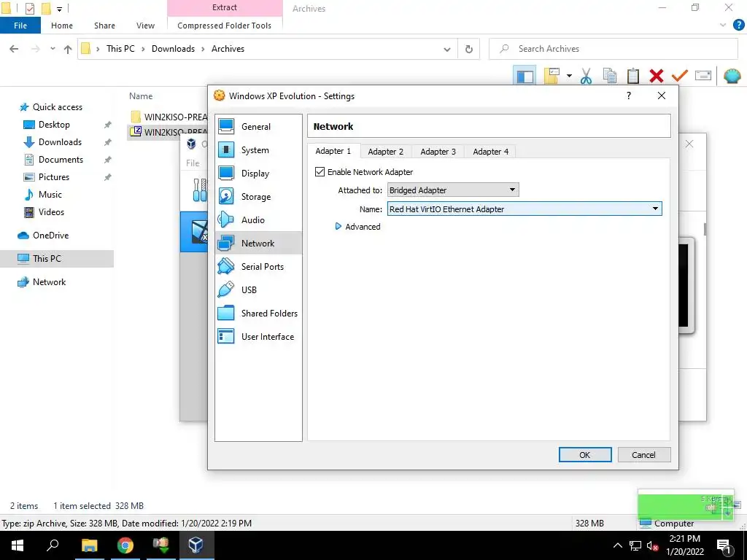Viewport: 747px width, 560px height.
Task: Click the red X Delete icon in toolbar
Action: tap(656, 76)
